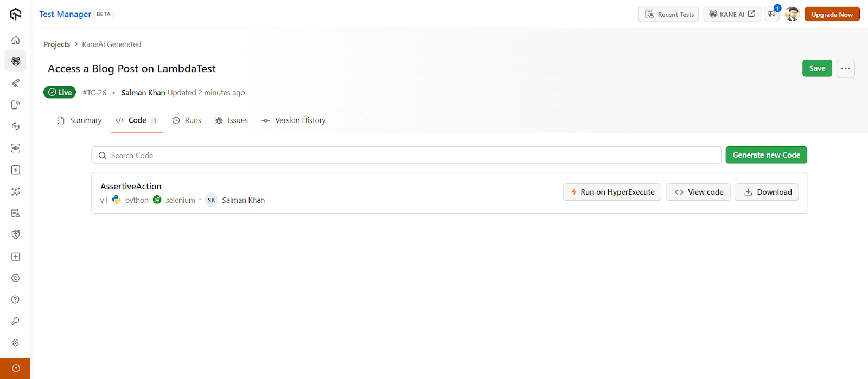Image resolution: width=868 pixels, height=379 pixels.
Task: Switch to the Issues tab
Action: [x=232, y=120]
